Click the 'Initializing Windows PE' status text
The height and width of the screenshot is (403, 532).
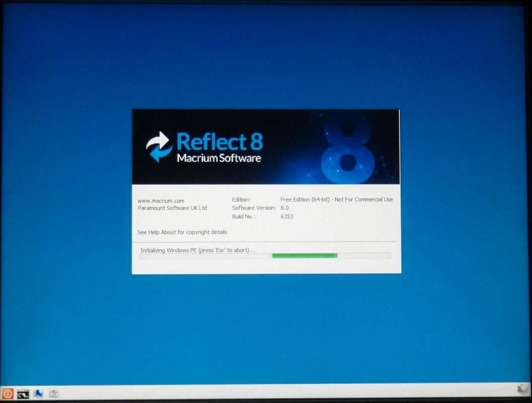pos(198,250)
